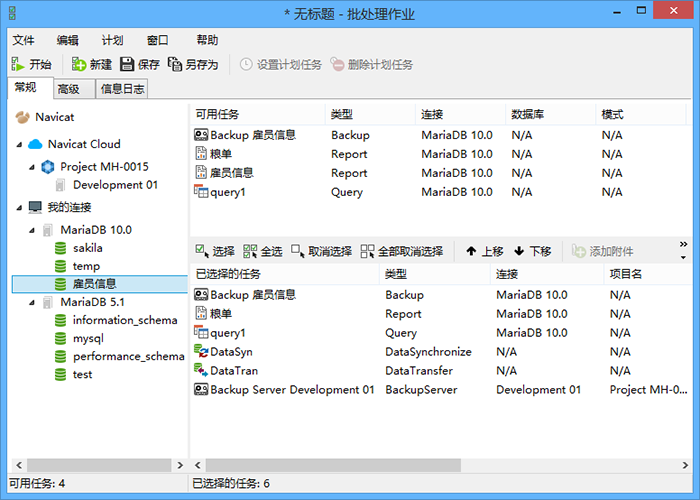This screenshot has width=700, height=500.
Task: Select the Development 01 tree item
Action: [x=115, y=185]
